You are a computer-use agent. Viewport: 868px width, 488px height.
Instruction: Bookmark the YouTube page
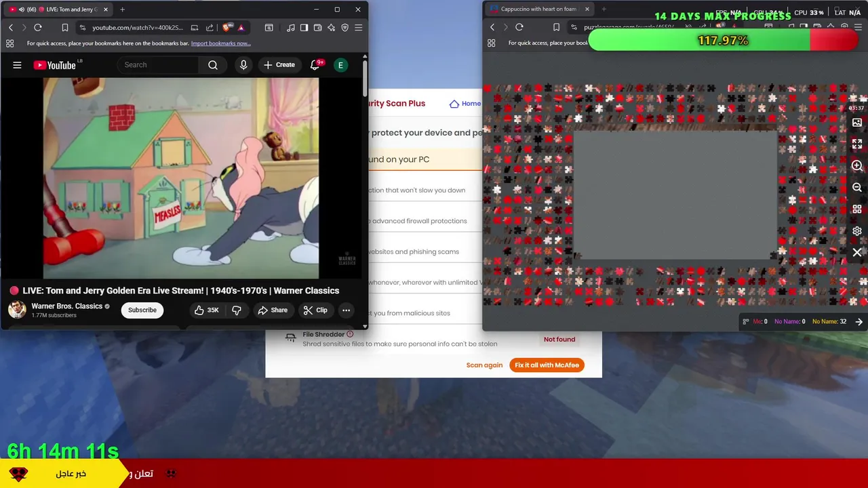coord(65,28)
